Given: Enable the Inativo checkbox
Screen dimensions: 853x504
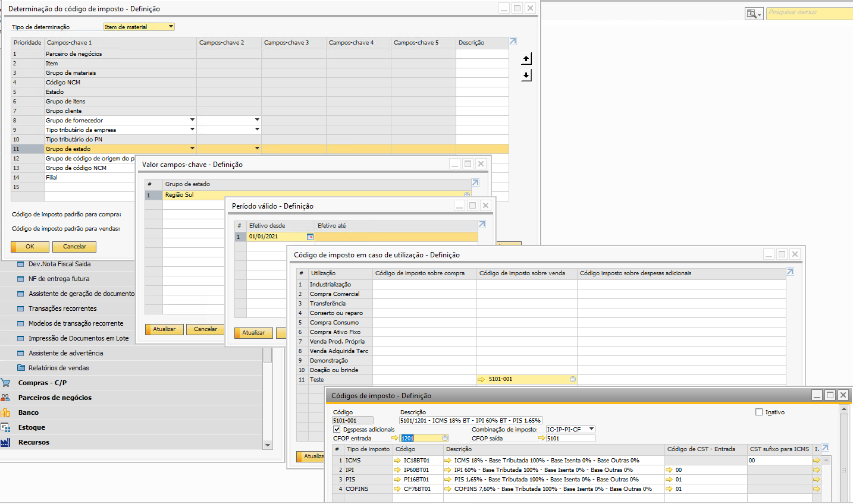Looking at the screenshot, I should [759, 412].
